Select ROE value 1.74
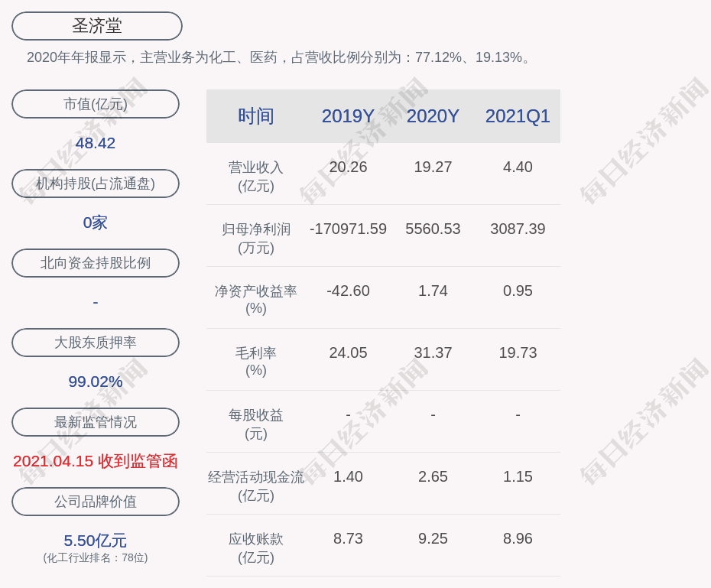This screenshot has width=711, height=588. point(433,291)
